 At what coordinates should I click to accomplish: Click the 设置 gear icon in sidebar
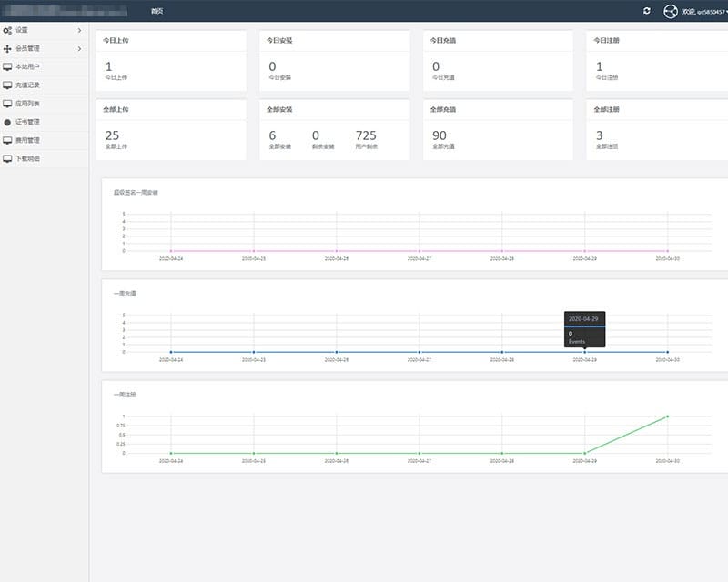click(x=7, y=30)
